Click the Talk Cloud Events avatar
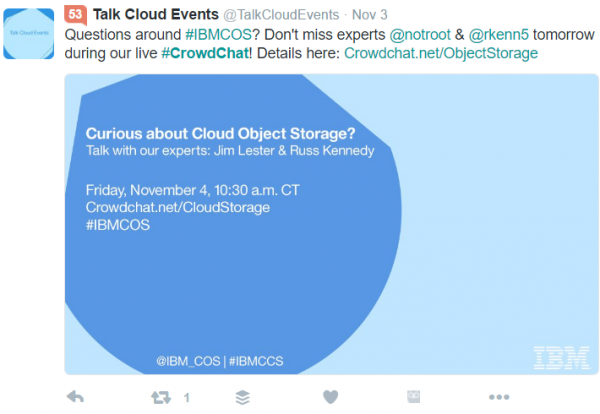 [x=31, y=33]
